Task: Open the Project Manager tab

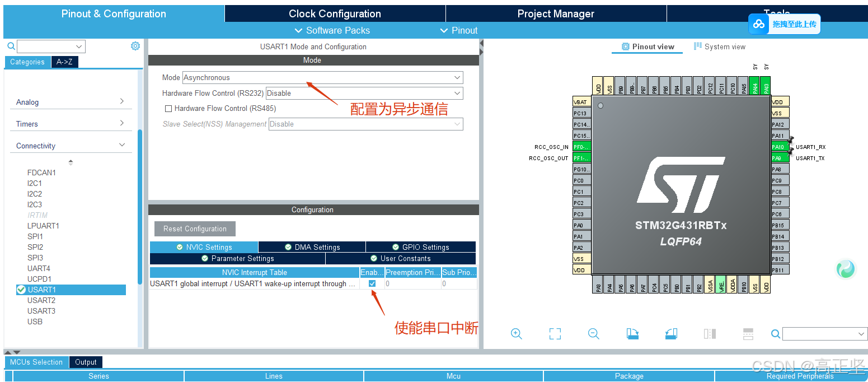Action: 556,13
